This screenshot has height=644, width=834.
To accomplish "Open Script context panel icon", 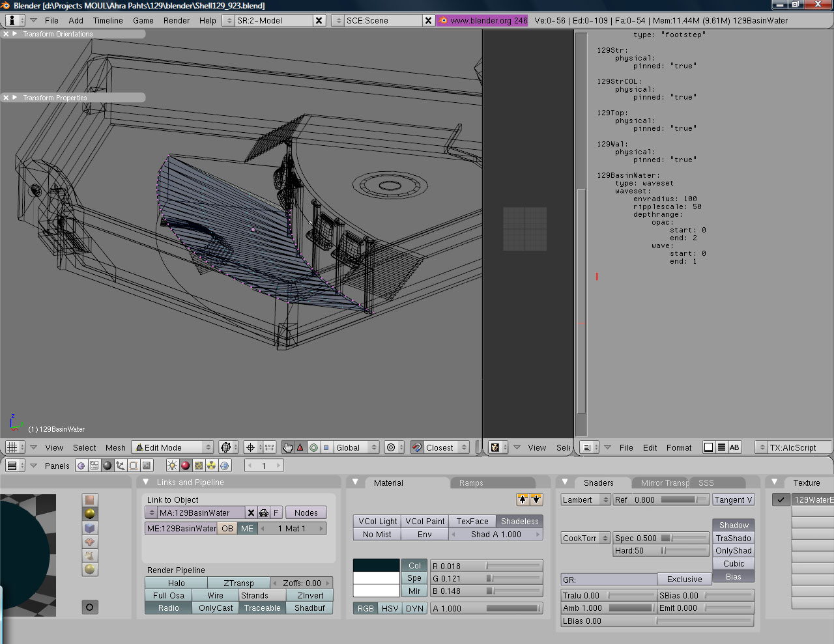I will coord(94,466).
